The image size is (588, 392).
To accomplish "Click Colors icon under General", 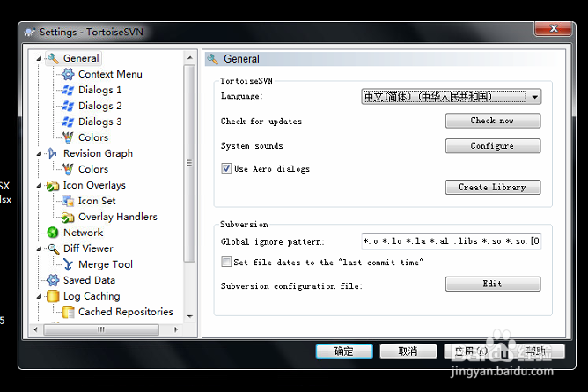I will (68, 137).
